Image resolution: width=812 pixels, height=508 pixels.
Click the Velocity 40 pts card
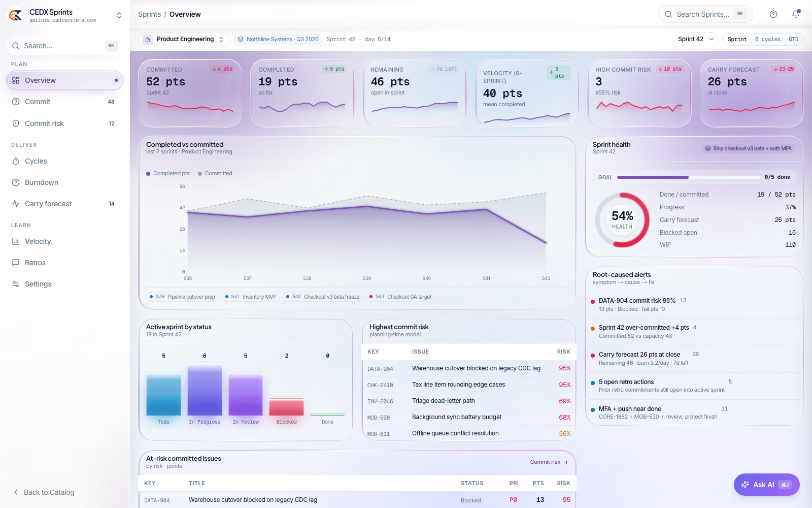[x=527, y=93]
